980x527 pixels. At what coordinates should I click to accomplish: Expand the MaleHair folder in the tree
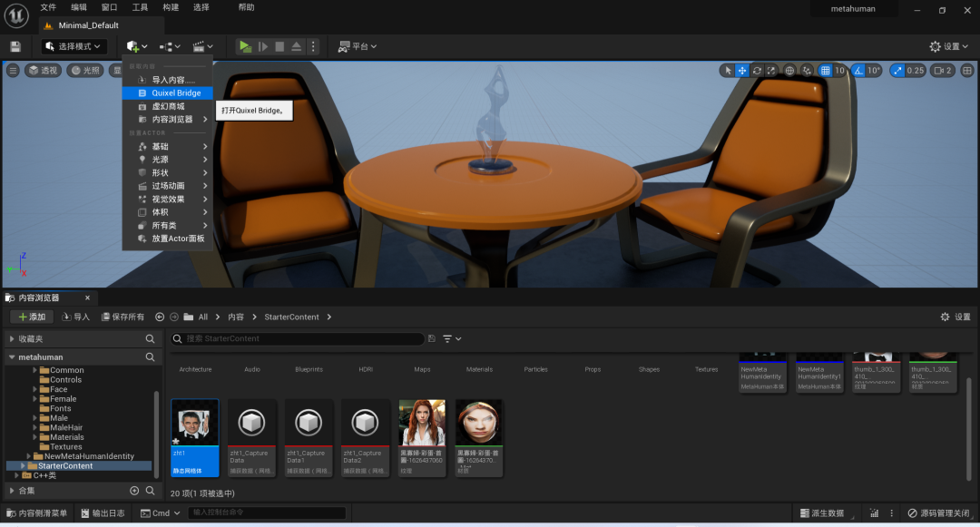[35, 428]
